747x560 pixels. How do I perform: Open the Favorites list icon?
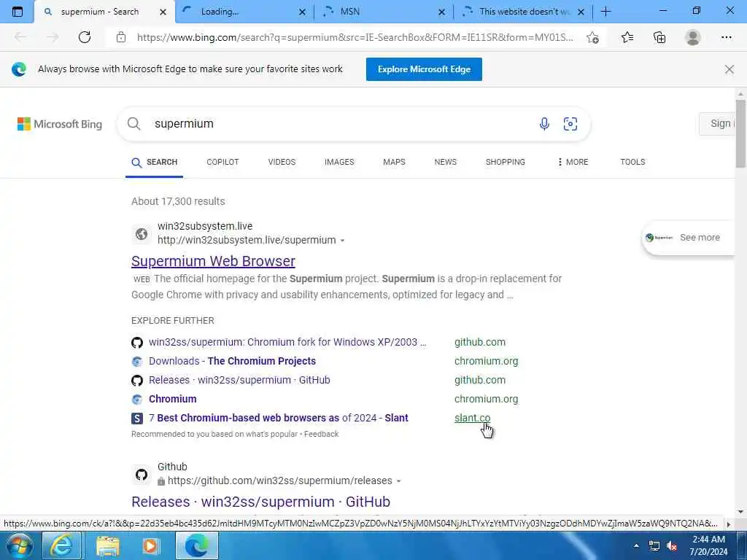[x=627, y=37]
